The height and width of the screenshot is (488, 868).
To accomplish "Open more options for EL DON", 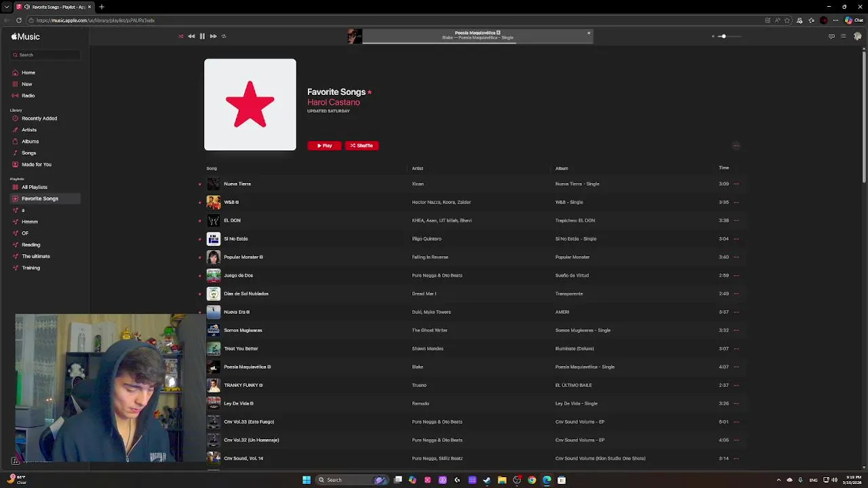I will pos(736,220).
